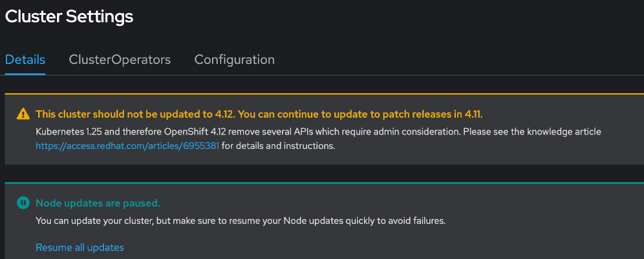Click the Resume all updates link

(x=80, y=247)
